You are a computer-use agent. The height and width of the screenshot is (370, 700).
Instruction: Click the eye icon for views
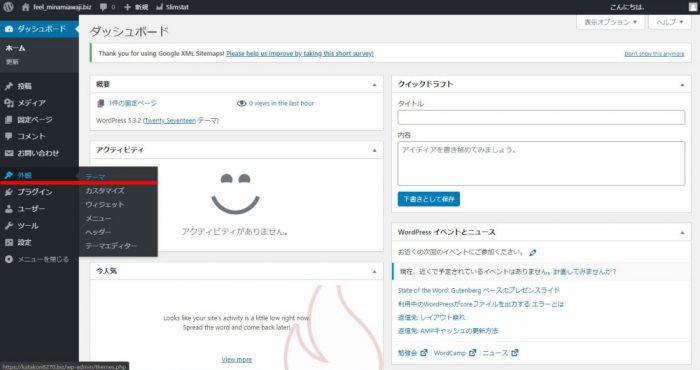pos(242,104)
